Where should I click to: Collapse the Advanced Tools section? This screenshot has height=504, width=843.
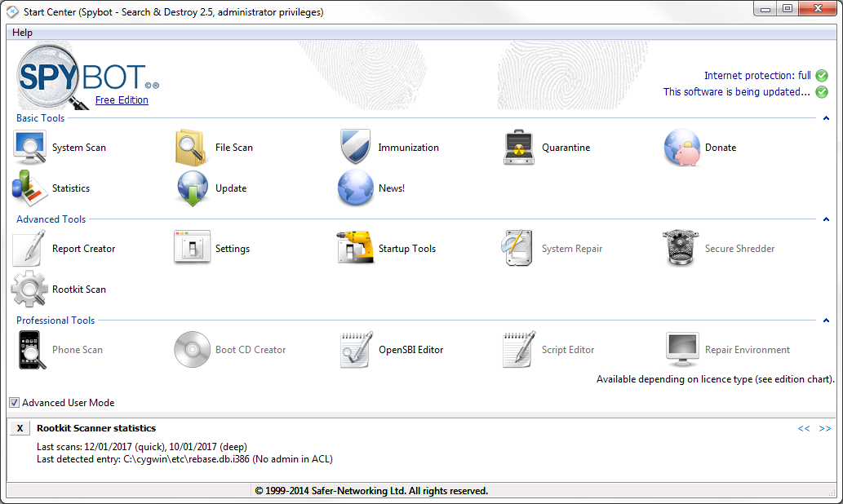827,219
